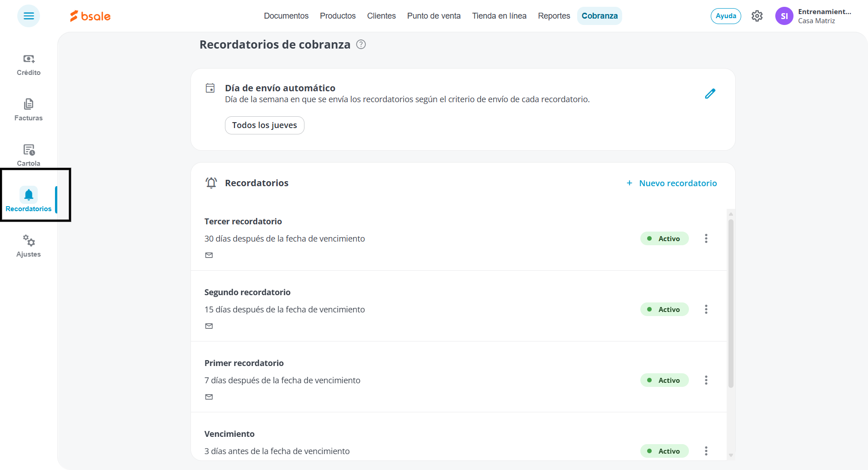Click '3 días antes de la fecha de vencimiento'

click(x=277, y=451)
